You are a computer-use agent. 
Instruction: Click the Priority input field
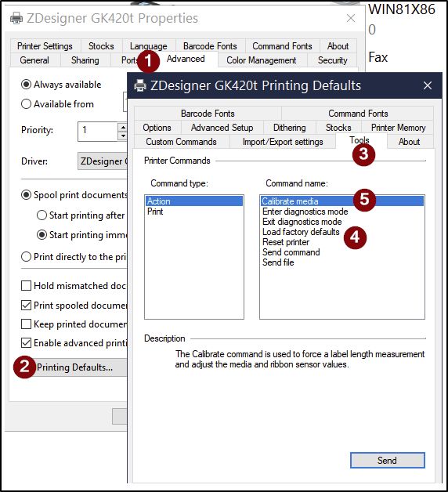point(98,132)
